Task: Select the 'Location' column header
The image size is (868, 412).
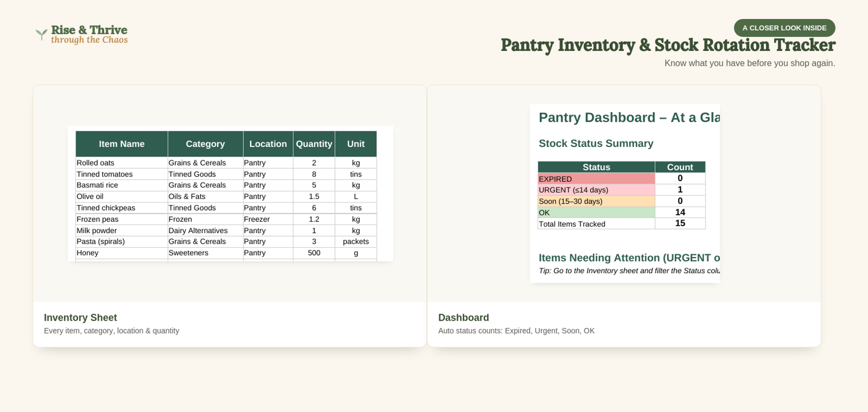Action: coord(268,144)
